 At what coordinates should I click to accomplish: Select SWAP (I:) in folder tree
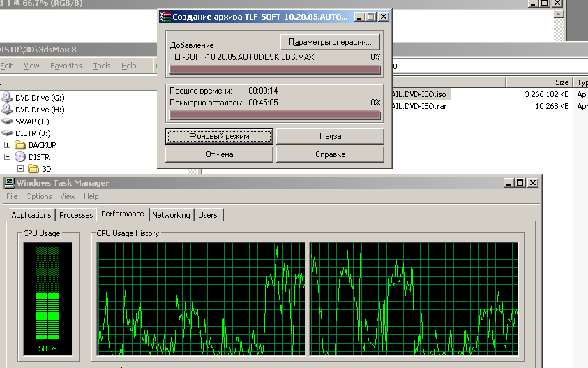(x=32, y=122)
